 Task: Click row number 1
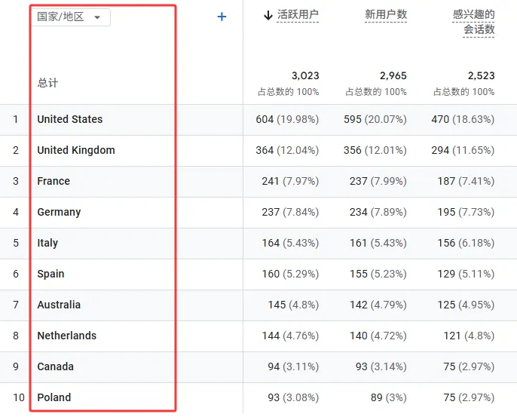tap(16, 119)
